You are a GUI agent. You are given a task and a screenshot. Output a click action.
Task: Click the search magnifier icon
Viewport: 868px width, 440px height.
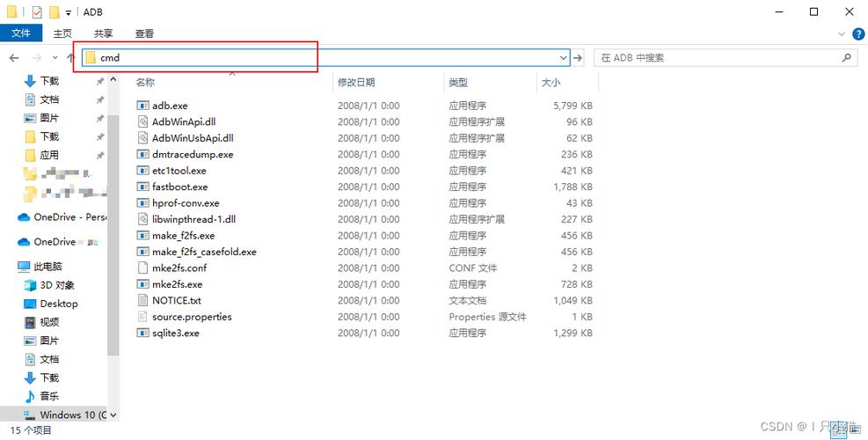pos(846,57)
